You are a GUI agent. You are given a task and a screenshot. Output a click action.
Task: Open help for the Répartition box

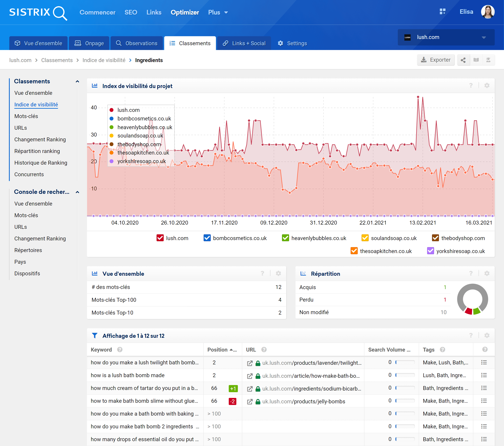[x=471, y=273]
